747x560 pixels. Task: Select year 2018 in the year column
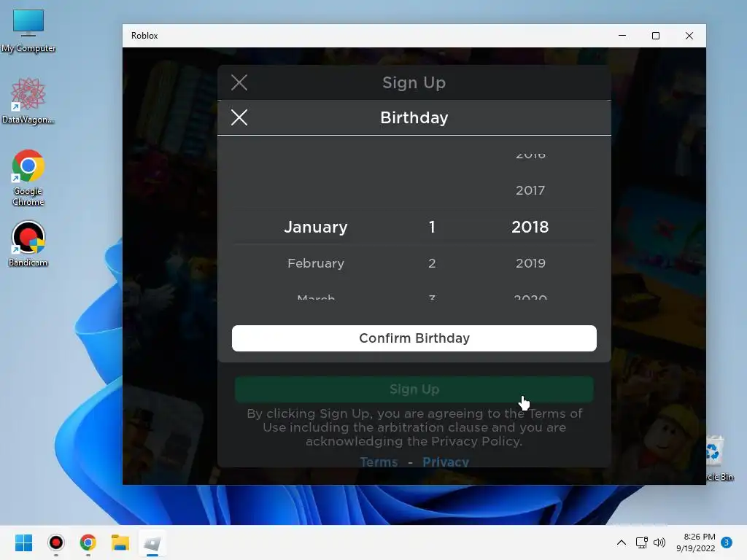[530, 227]
